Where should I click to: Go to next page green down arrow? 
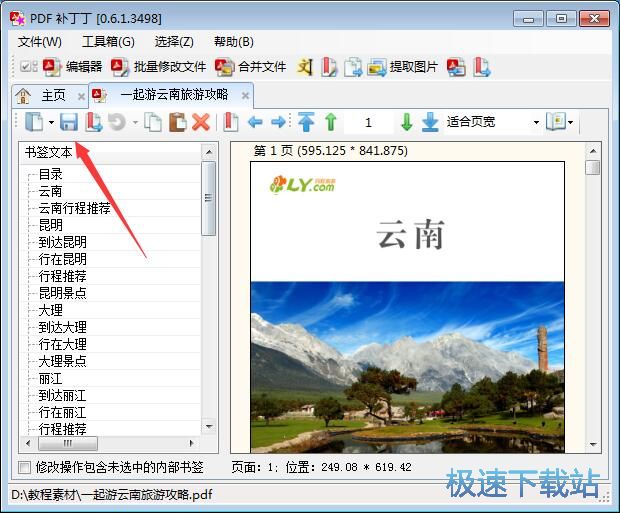pyautogui.click(x=406, y=122)
